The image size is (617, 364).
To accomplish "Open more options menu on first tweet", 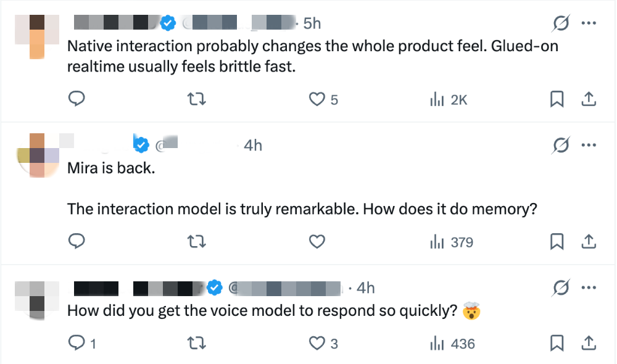I will (x=589, y=23).
